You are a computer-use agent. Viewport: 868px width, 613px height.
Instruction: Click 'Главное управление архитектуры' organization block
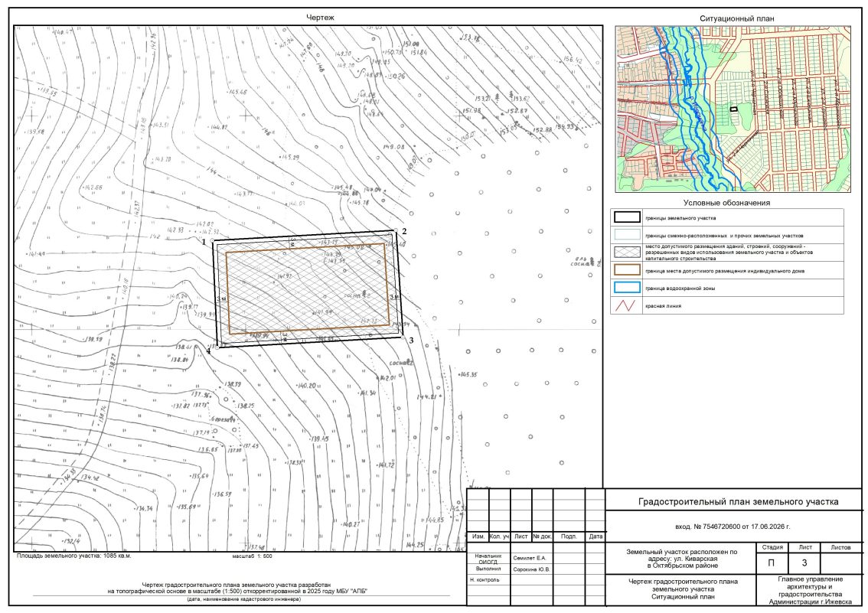[810, 590]
